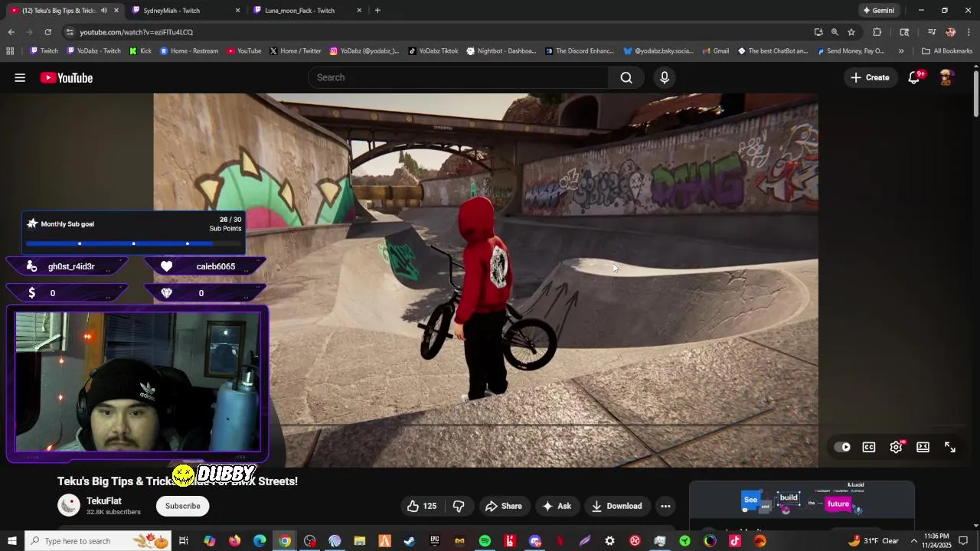The image size is (980, 551).
Task: Go back in browser history
Action: click(11, 32)
